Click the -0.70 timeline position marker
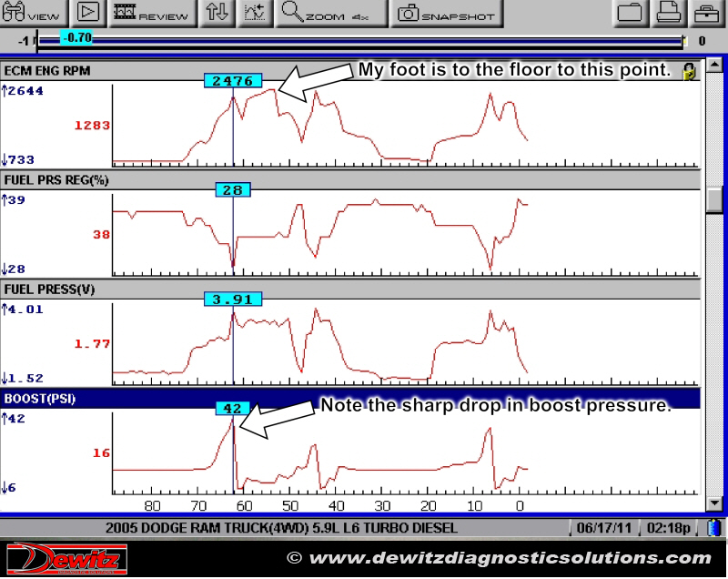728x579 pixels. point(76,37)
